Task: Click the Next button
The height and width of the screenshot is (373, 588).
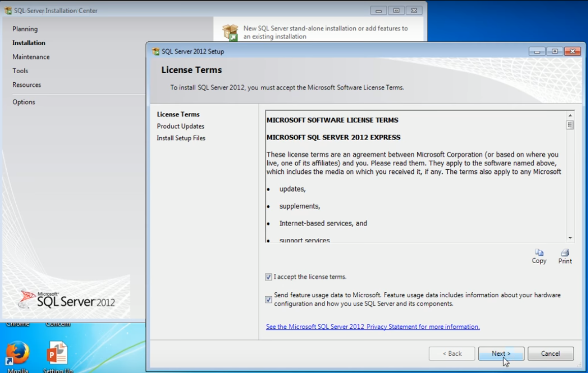Action: (501, 354)
